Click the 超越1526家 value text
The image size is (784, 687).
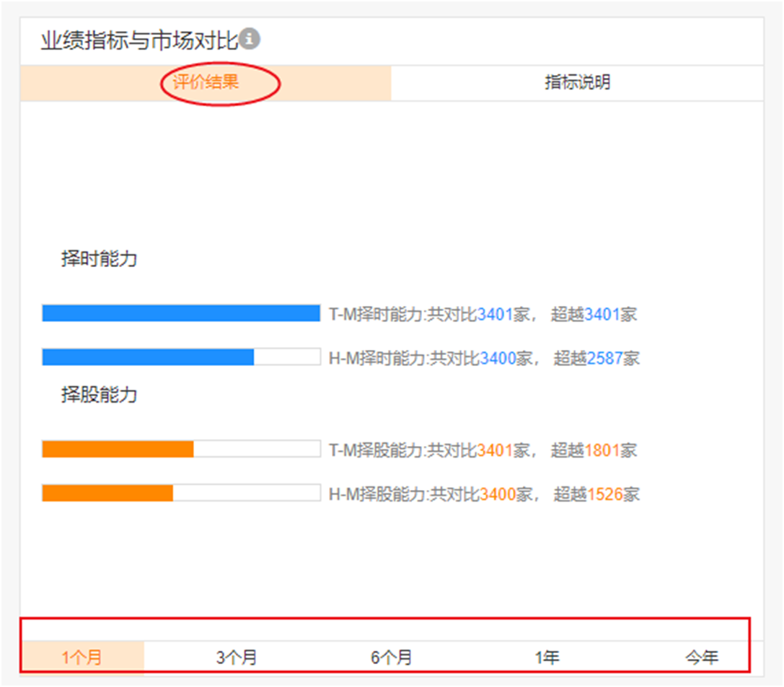point(596,494)
